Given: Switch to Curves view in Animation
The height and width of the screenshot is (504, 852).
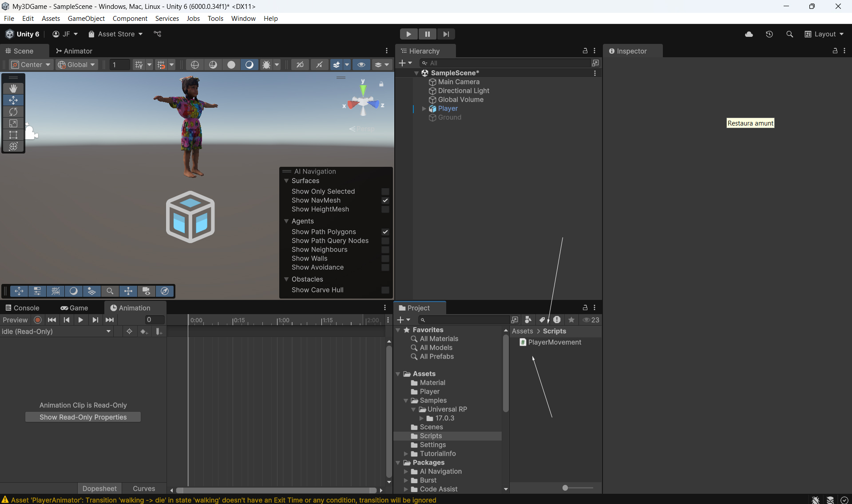Looking at the screenshot, I should [x=144, y=488].
